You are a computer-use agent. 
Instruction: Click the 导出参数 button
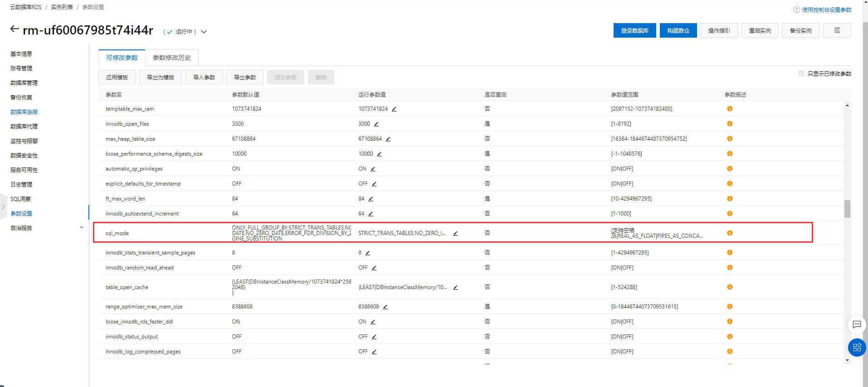pyautogui.click(x=245, y=78)
